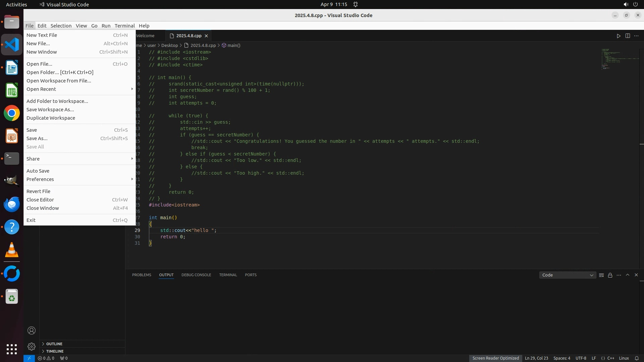
Task: Click the remote window icon in the status bar
Action: 29,358
